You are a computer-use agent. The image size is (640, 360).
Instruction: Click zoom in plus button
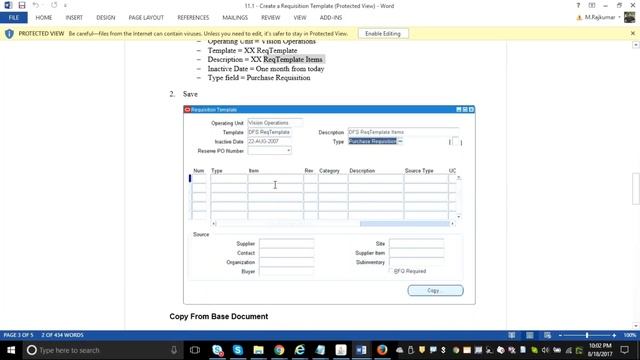(614, 335)
